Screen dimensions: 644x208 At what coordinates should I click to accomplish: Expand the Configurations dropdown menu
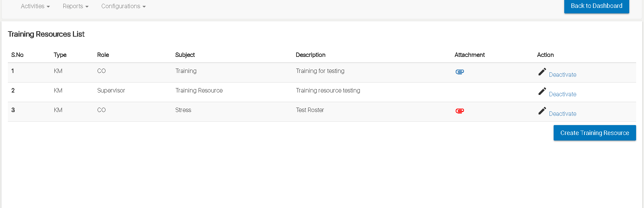(123, 6)
